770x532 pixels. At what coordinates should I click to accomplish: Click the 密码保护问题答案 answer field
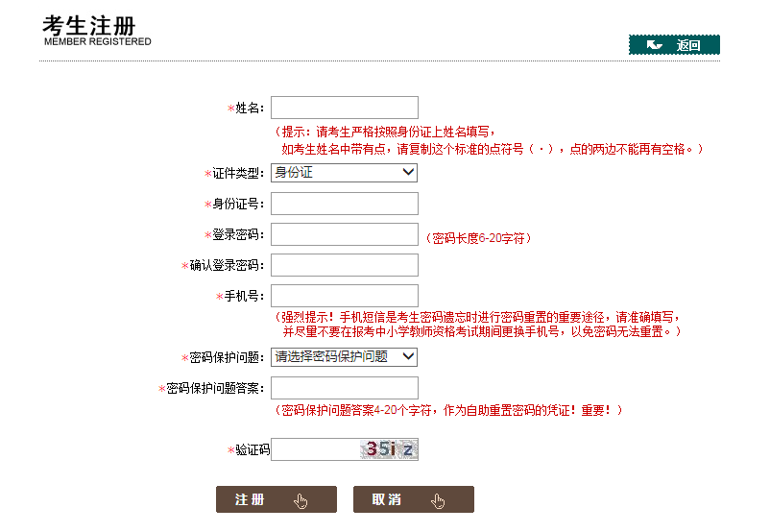pyautogui.click(x=344, y=388)
